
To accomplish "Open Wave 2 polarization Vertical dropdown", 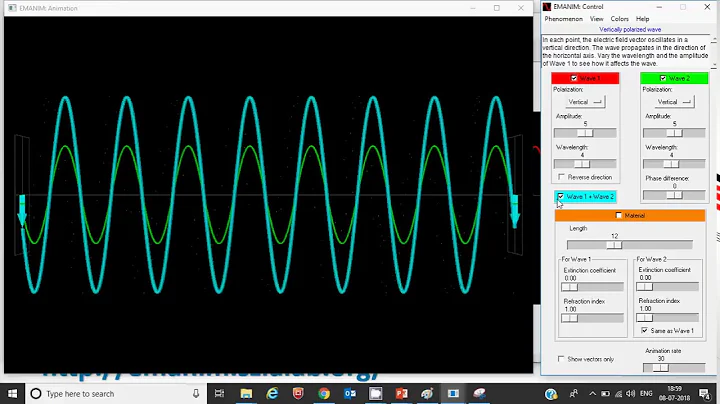I will click(674, 102).
